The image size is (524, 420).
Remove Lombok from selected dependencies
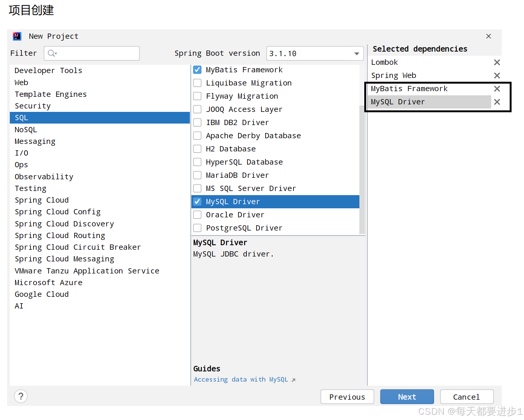pyautogui.click(x=497, y=63)
